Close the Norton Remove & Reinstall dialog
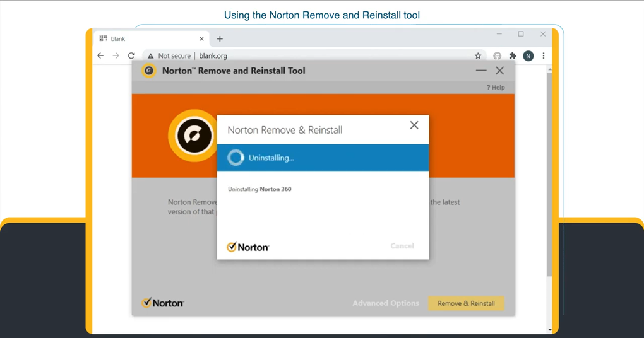Image resolution: width=644 pixels, height=338 pixels. 414,125
